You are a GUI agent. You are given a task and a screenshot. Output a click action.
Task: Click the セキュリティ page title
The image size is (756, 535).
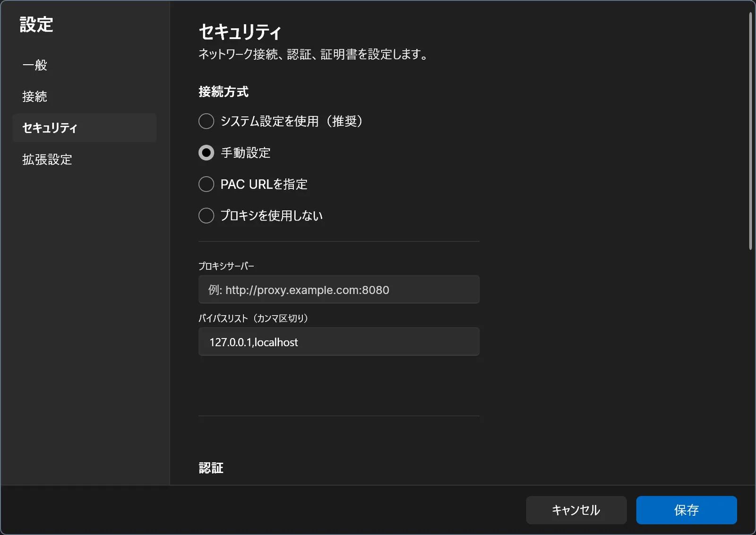point(240,32)
